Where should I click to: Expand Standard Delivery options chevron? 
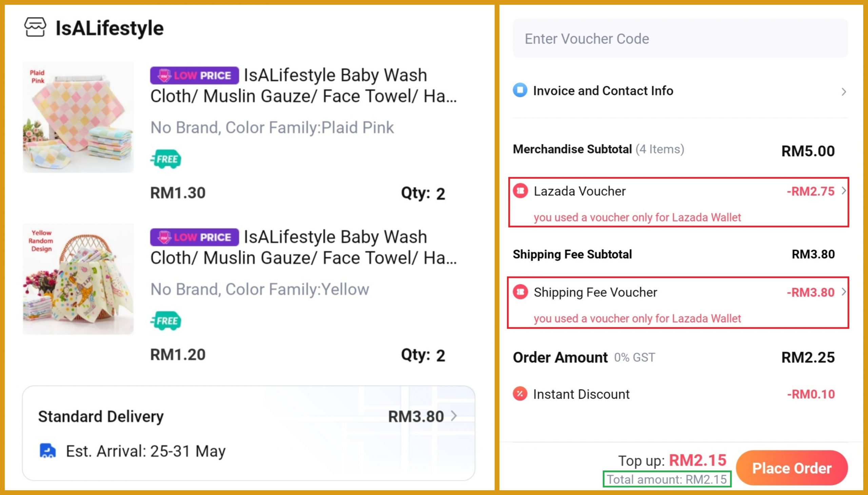click(x=454, y=416)
